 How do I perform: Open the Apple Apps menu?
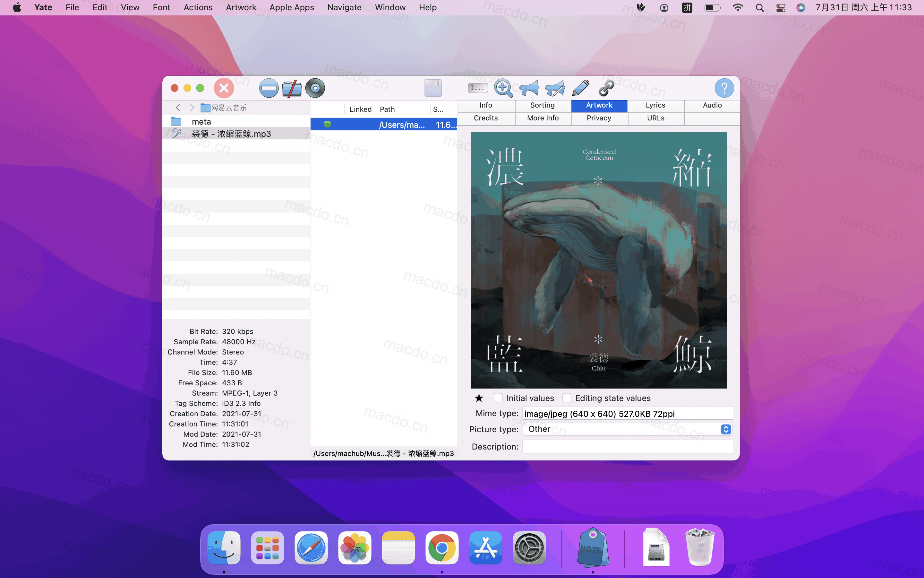[x=292, y=8]
